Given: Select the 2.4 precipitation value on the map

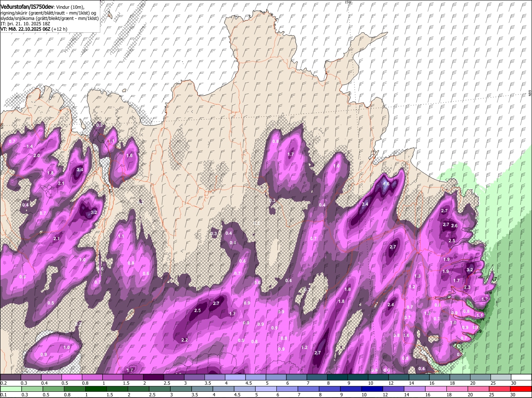Looking at the screenshot, I should [390, 305].
